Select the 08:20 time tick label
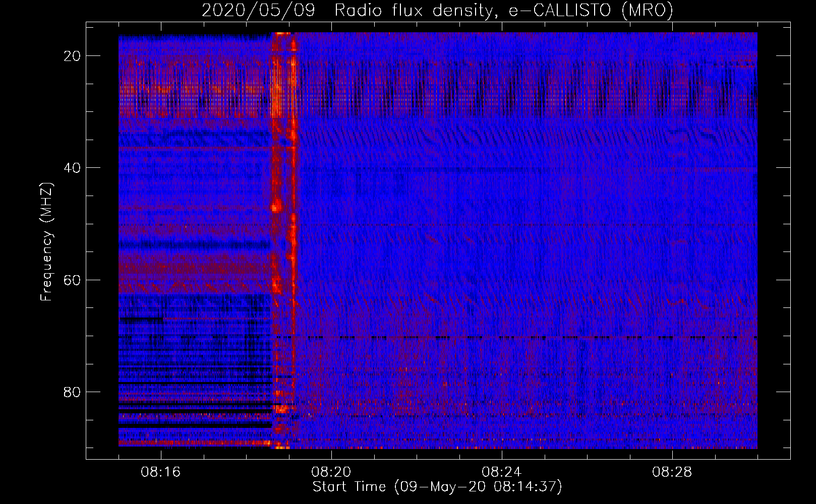This screenshot has width=816, height=504. pos(331,472)
